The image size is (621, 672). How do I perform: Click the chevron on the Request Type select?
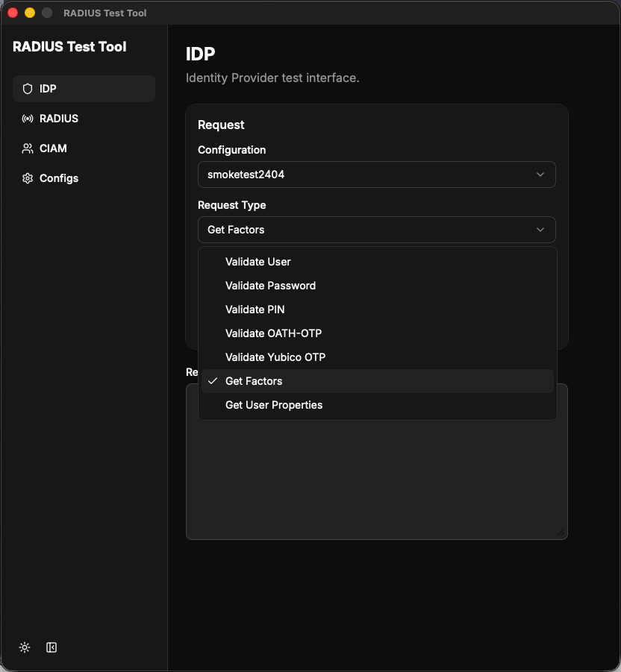click(540, 230)
